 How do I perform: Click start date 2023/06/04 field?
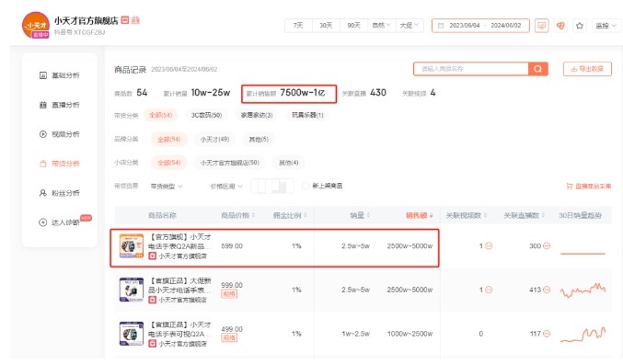pos(465,26)
